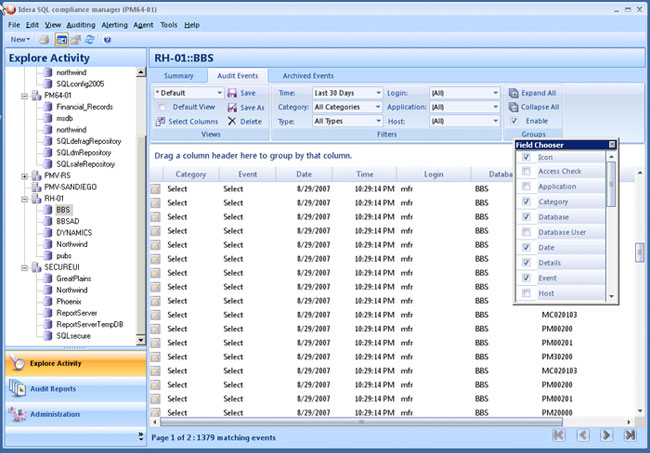The image size is (650, 453).
Task: Click the Expand All icon
Action: [x=513, y=93]
